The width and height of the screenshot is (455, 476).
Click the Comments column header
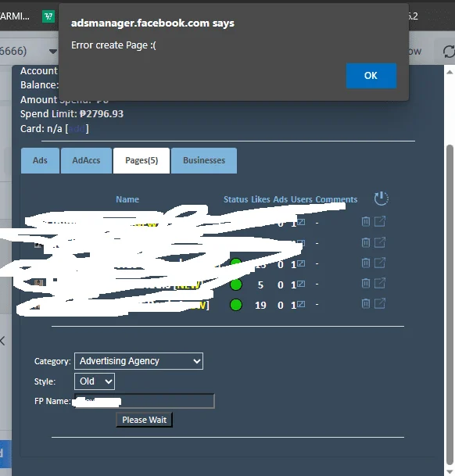coord(336,199)
